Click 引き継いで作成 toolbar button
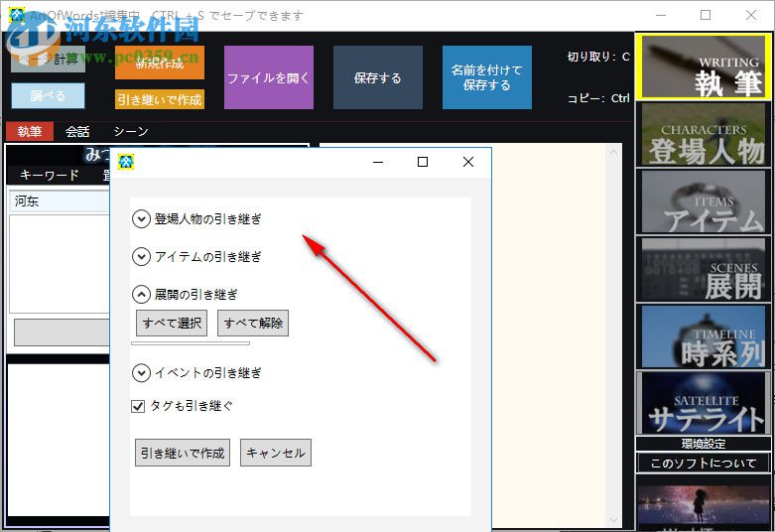This screenshot has height=532, width=775. point(160,100)
